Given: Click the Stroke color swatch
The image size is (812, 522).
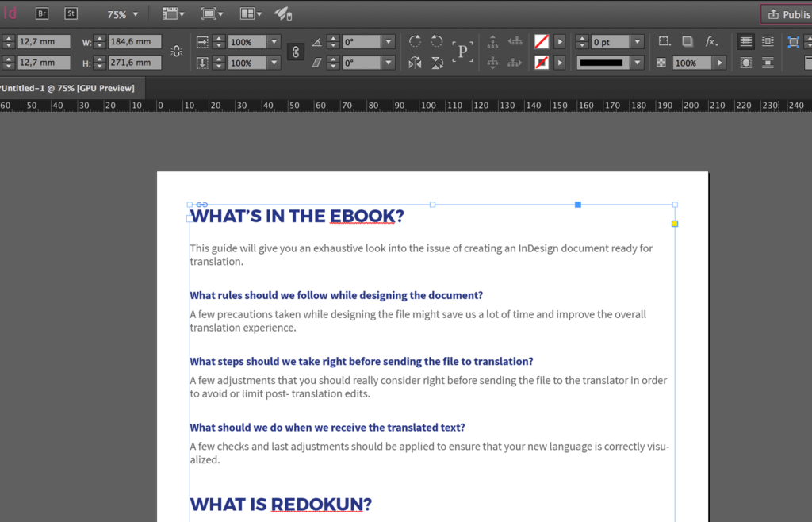Looking at the screenshot, I should coord(542,63).
